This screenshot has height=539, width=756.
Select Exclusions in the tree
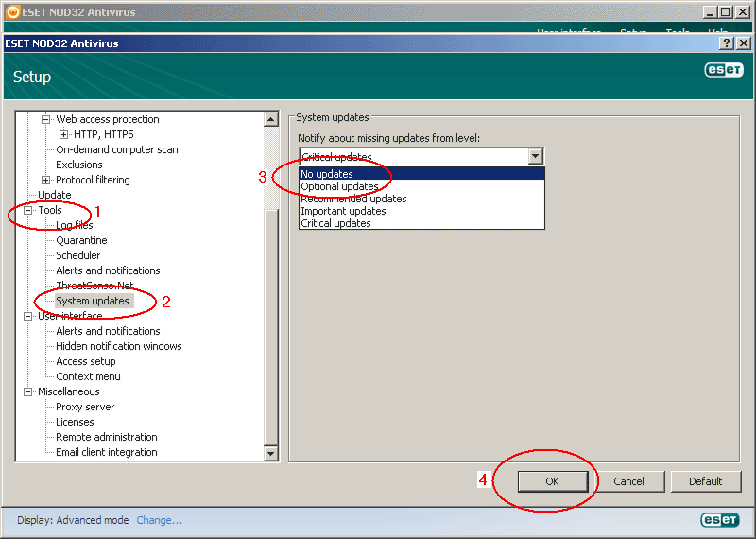[79, 165]
